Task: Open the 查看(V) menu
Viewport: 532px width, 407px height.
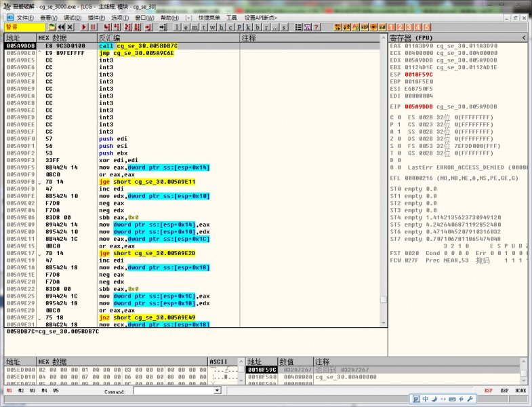Action: (49, 18)
